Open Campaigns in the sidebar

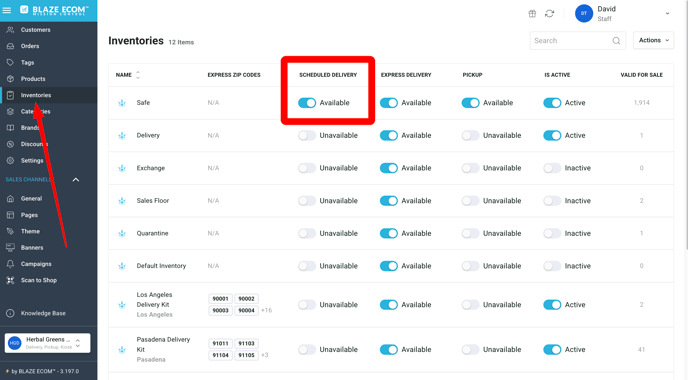tap(36, 264)
